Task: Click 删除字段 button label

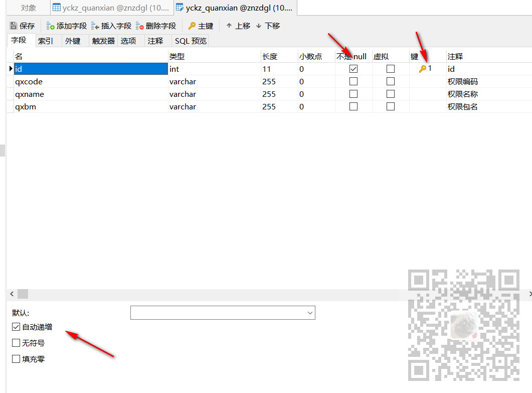Action: (161, 26)
